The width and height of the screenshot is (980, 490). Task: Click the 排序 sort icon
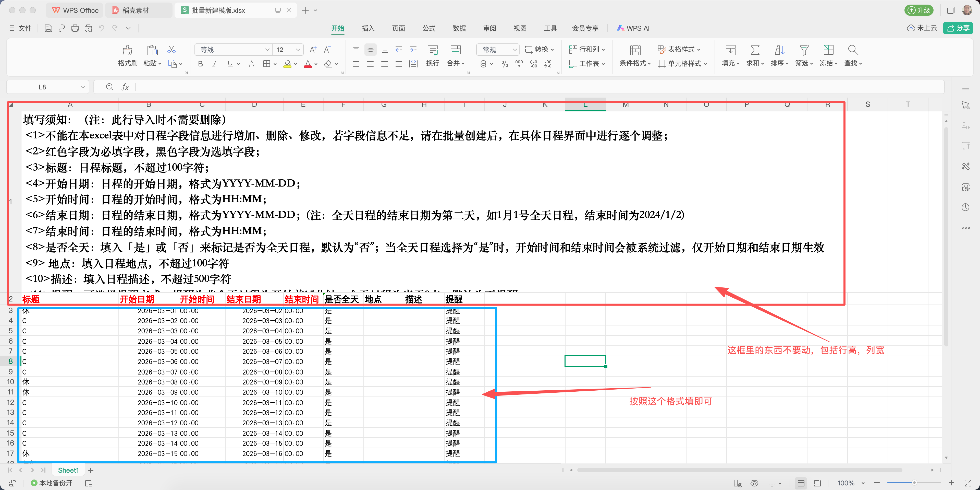779,56
